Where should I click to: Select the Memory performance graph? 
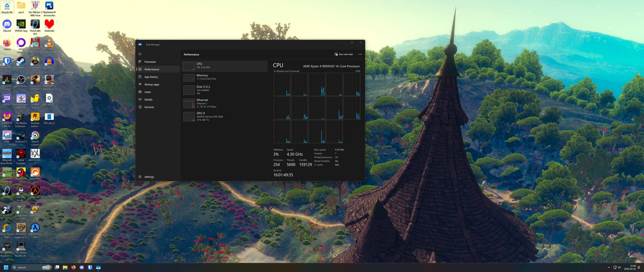click(189, 78)
